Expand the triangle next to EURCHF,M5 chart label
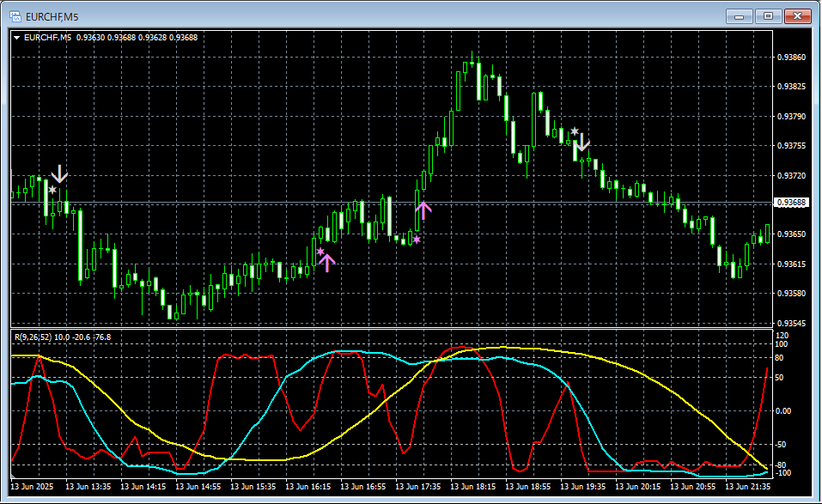The height and width of the screenshot is (504, 822). click(17, 38)
